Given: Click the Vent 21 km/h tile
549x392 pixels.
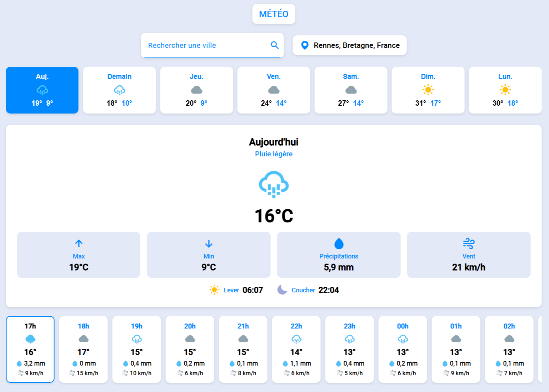Looking at the screenshot, I should pos(469,255).
